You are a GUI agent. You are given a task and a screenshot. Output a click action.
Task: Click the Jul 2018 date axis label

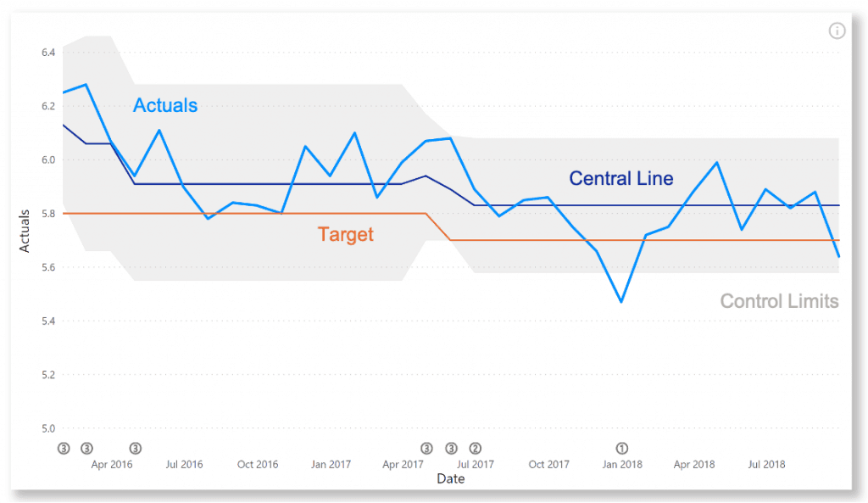pyautogui.click(x=766, y=464)
